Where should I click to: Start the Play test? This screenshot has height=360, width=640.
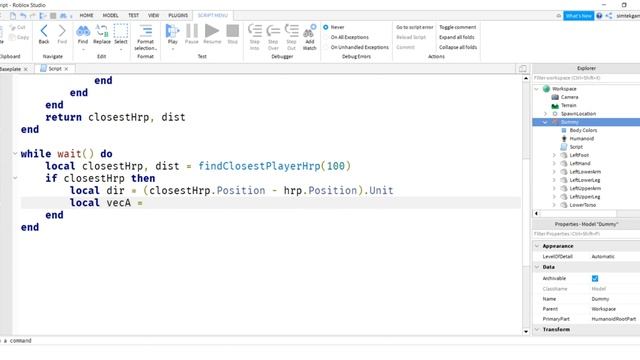tap(172, 31)
